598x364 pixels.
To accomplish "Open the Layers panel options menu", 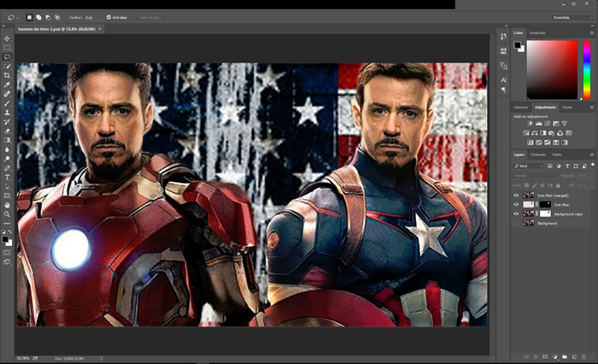I will pyautogui.click(x=592, y=155).
